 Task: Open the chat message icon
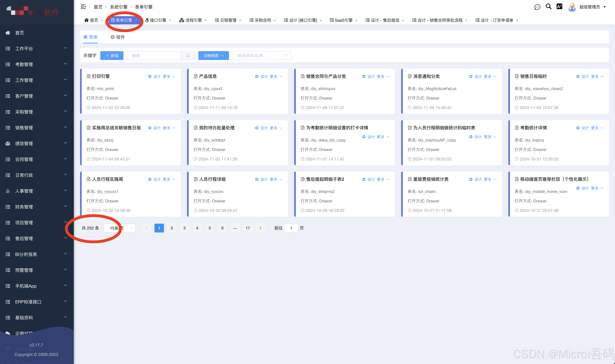537,7
